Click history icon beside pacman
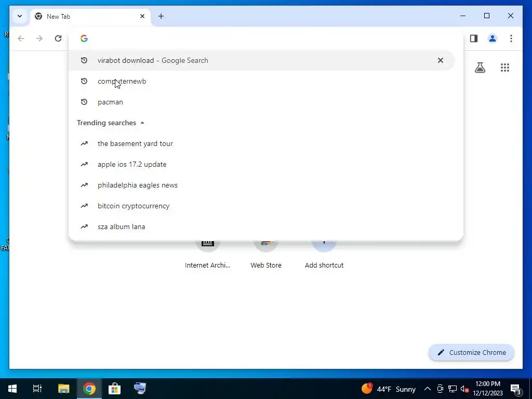 84,102
